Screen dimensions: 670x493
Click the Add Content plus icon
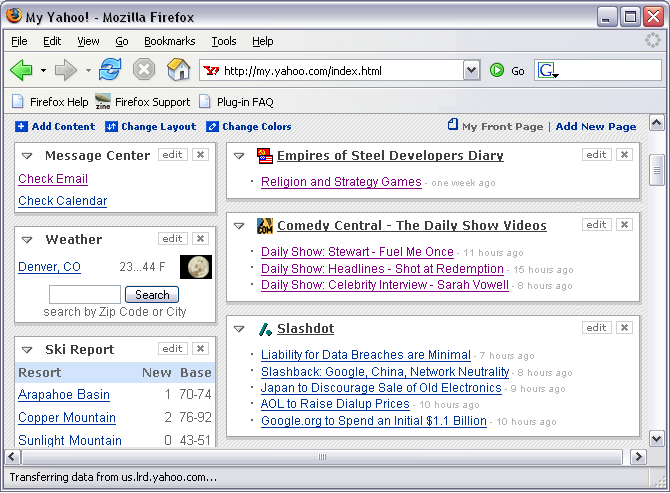(21, 126)
